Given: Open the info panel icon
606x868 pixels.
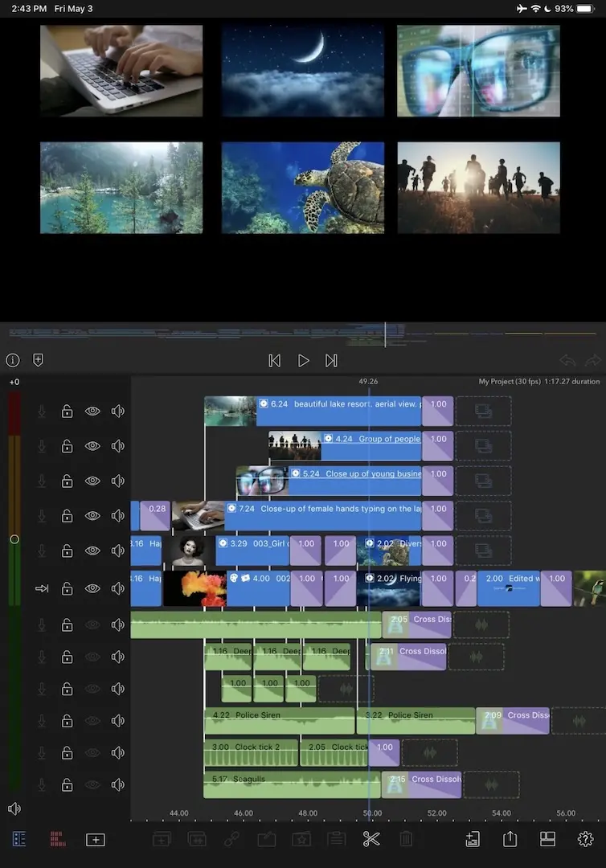Looking at the screenshot, I should point(13,360).
